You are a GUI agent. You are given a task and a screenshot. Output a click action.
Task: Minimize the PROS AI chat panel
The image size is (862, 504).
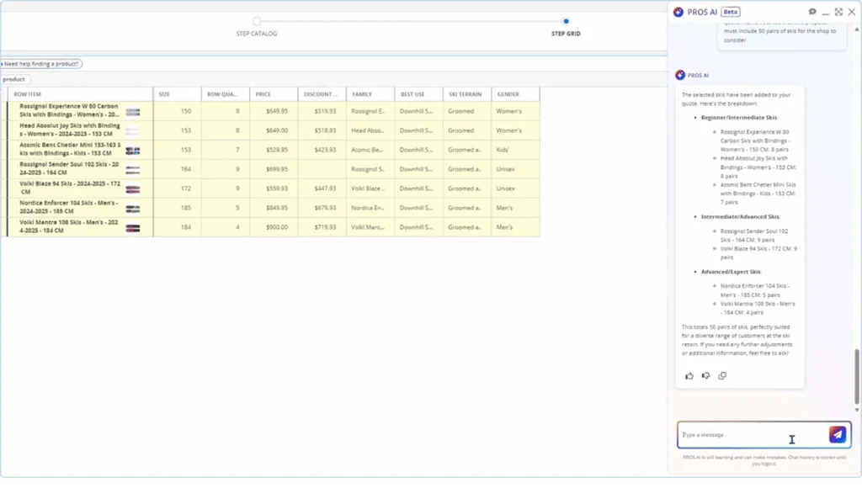point(825,12)
